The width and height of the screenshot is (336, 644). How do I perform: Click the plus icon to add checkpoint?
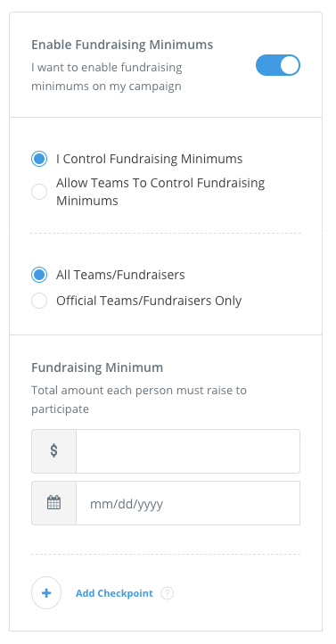coord(46,593)
